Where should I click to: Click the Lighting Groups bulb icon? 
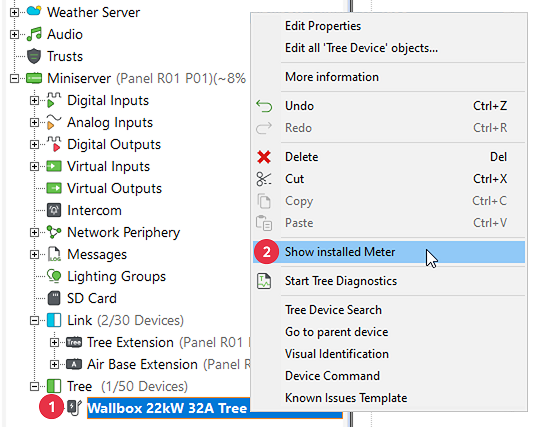pyautogui.click(x=54, y=276)
